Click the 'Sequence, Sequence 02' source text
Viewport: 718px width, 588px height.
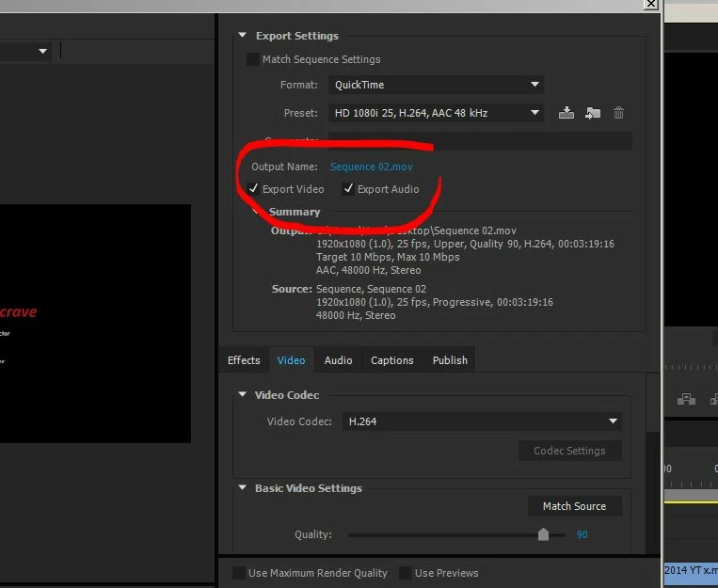[x=371, y=289]
